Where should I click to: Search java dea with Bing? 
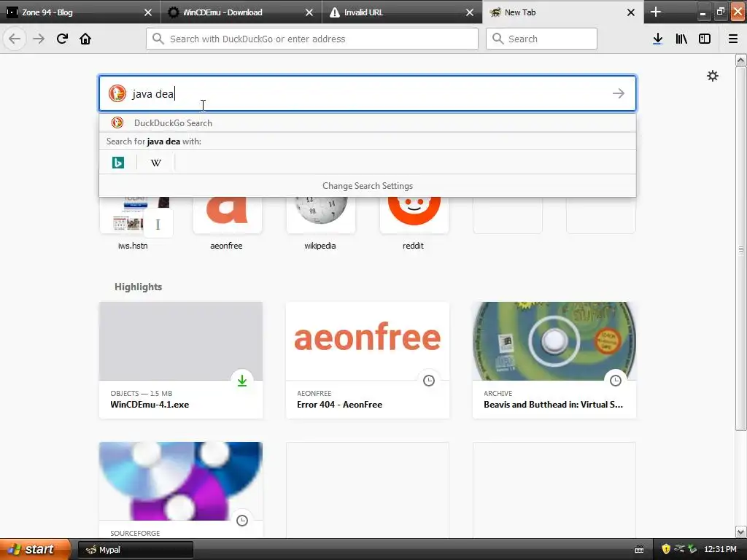coord(117,163)
